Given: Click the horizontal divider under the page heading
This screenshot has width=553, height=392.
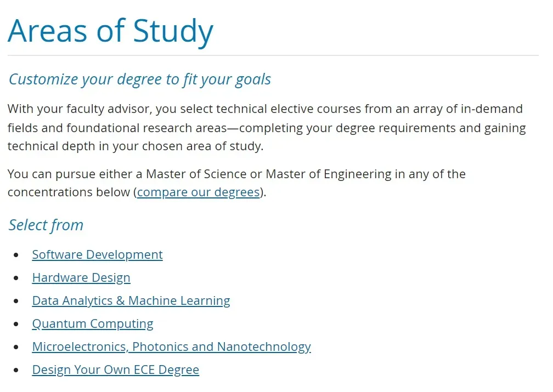Looking at the screenshot, I should coord(273,56).
